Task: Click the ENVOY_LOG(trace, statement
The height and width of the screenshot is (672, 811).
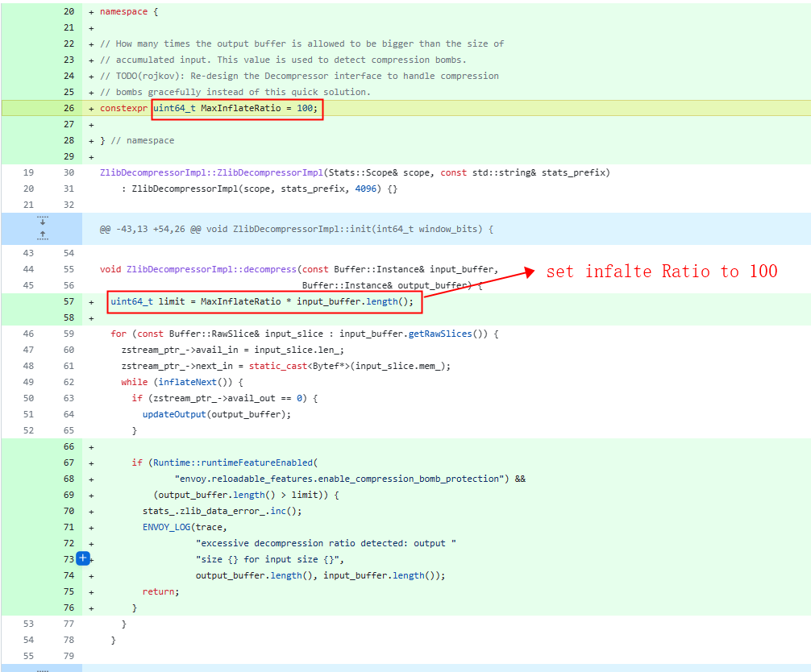Action: pos(181,527)
